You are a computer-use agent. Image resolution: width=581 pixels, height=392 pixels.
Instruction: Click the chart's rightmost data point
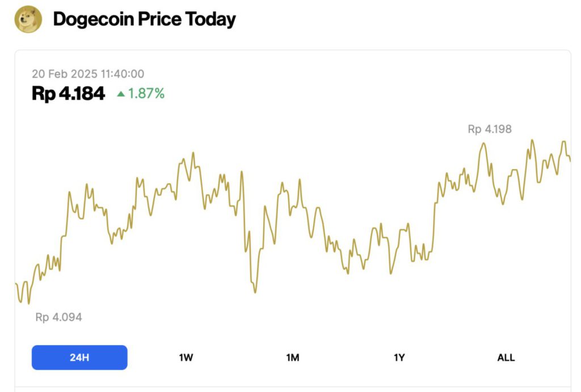(x=569, y=161)
